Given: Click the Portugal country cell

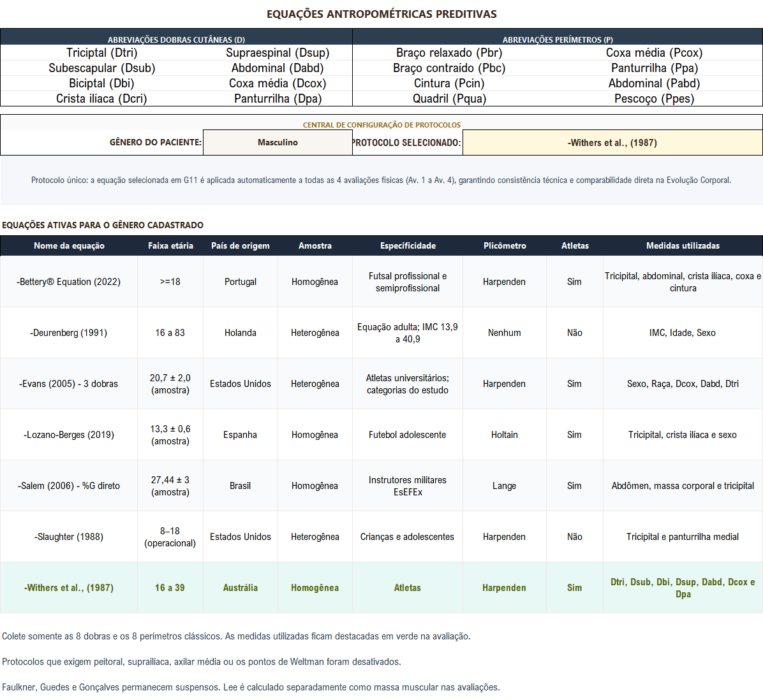Looking at the screenshot, I should coord(241,282).
